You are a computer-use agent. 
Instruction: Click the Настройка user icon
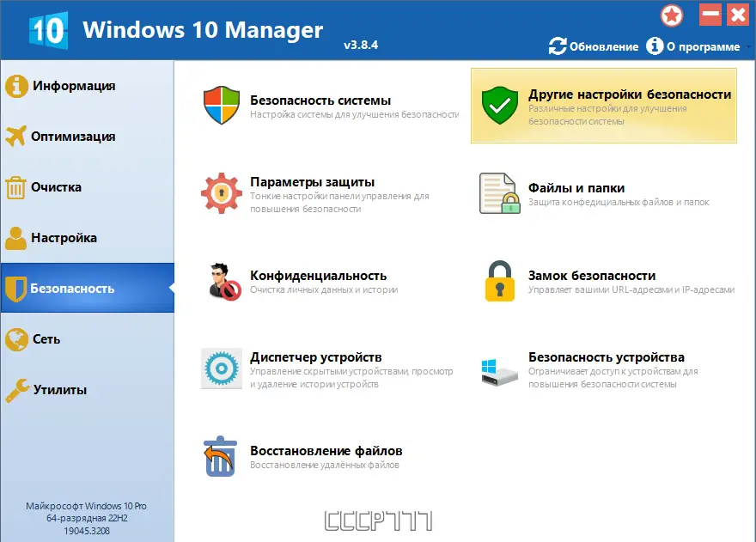tap(16, 238)
